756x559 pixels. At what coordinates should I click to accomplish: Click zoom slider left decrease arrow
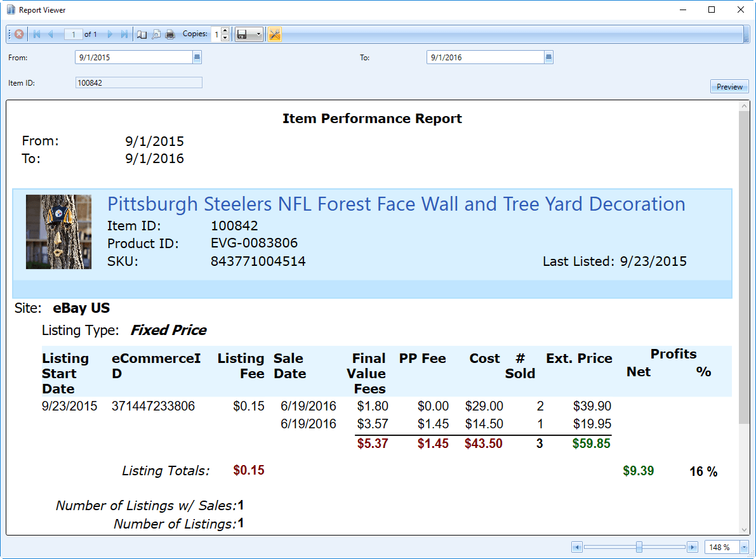(576, 547)
